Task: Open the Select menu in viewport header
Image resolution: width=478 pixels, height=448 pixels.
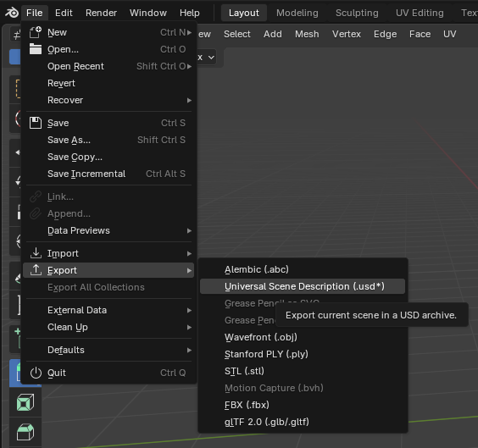Action: [237, 34]
